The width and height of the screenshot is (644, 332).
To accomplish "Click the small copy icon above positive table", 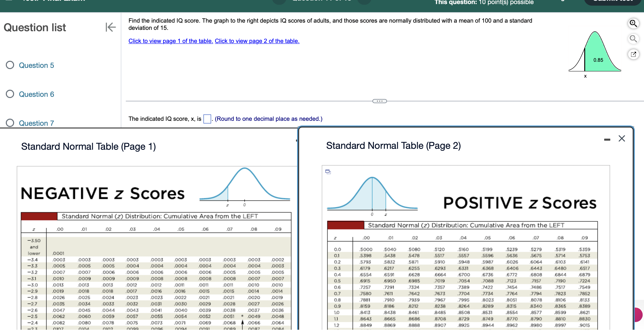I will pyautogui.click(x=328, y=172).
